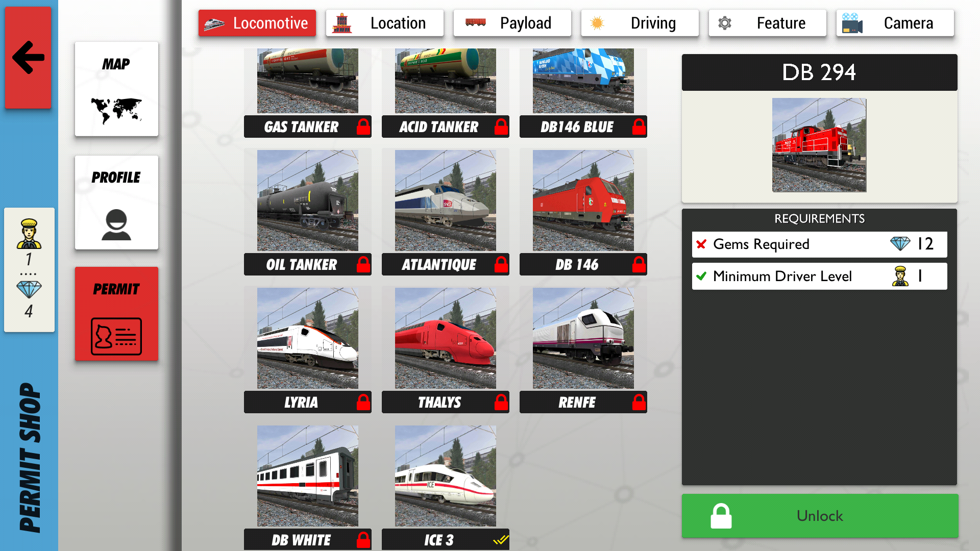Select the DB146 Blue locomotive thumbnail
The width and height of the screenshot is (980, 551).
coord(583,81)
